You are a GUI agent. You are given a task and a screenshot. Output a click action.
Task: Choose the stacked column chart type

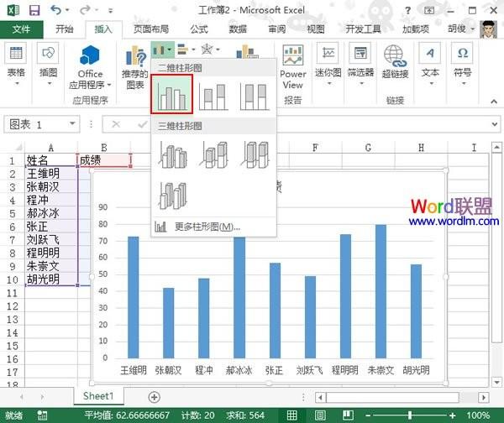click(x=213, y=95)
